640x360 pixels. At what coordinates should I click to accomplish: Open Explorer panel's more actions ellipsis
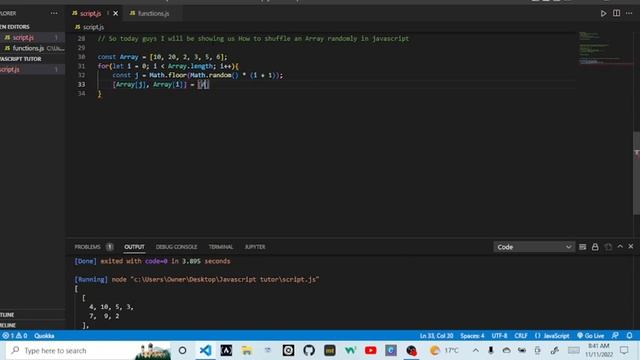tap(54, 13)
